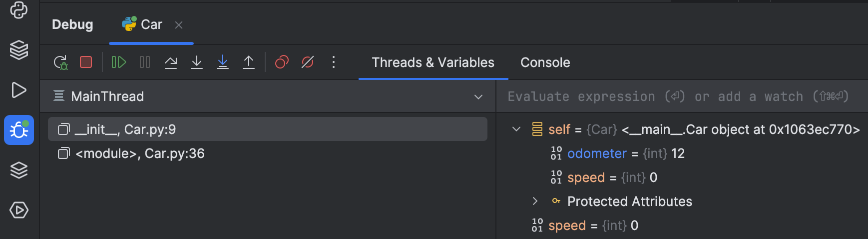Select the <module>, Car.py:36 frame
The image size is (868, 239).
[140, 153]
